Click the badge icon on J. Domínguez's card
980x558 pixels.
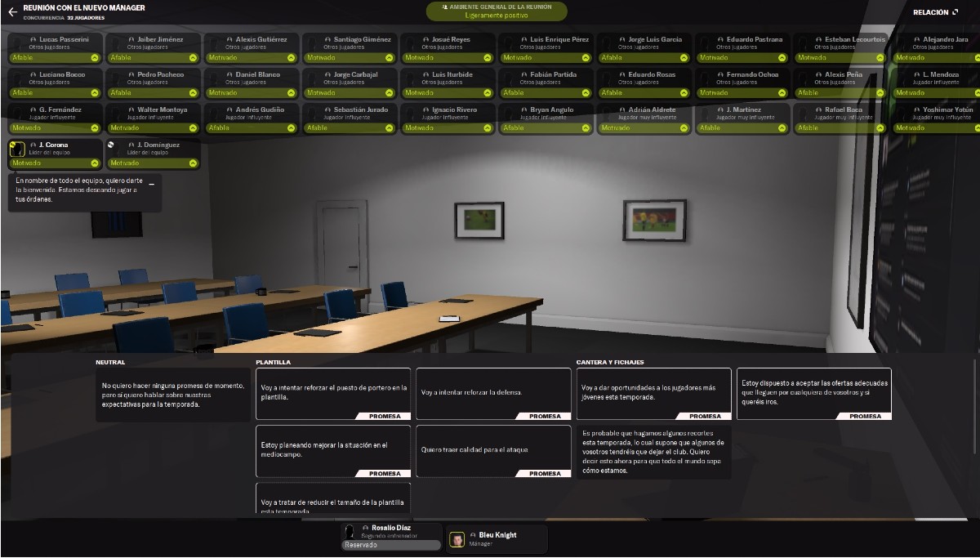pyautogui.click(x=111, y=145)
